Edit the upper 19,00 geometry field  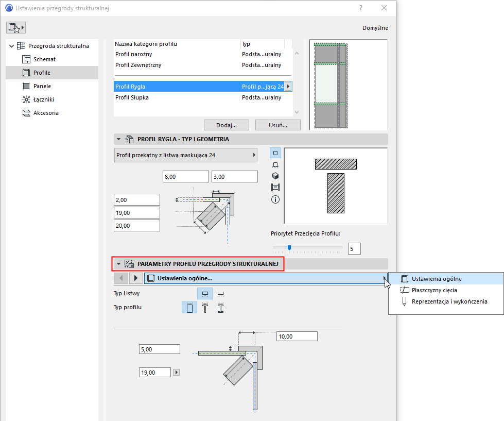tap(137, 213)
